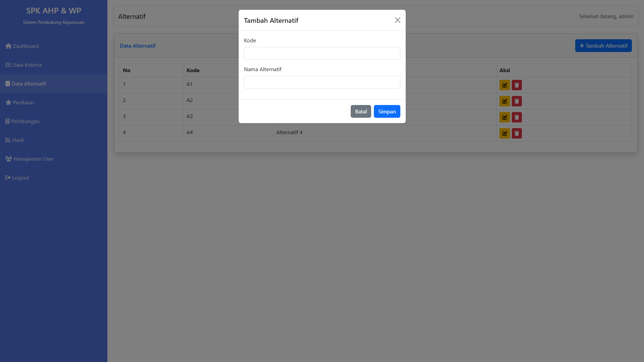Click the Tambah Alternatif modal title
644x362 pixels.
271,20
